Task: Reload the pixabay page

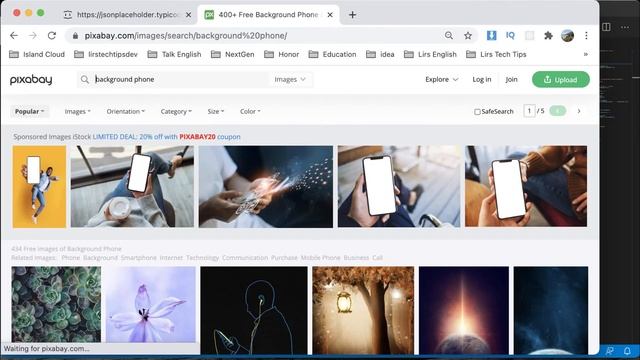Action: tap(52, 36)
